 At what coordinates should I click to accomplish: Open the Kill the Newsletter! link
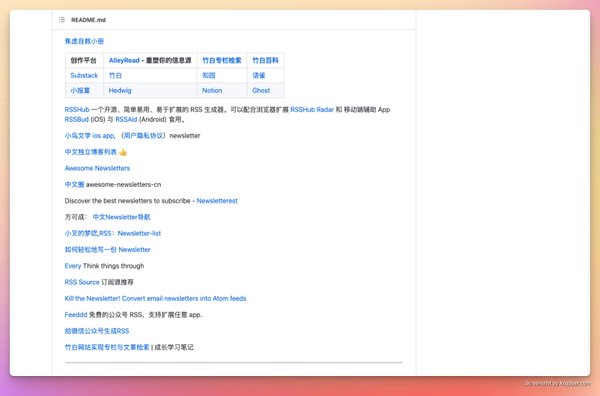155,298
